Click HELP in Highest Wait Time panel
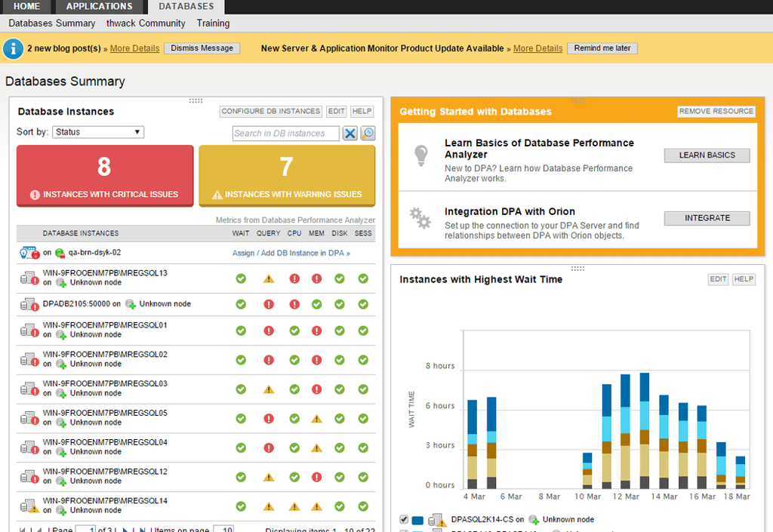This screenshot has height=532, width=773. [744, 279]
